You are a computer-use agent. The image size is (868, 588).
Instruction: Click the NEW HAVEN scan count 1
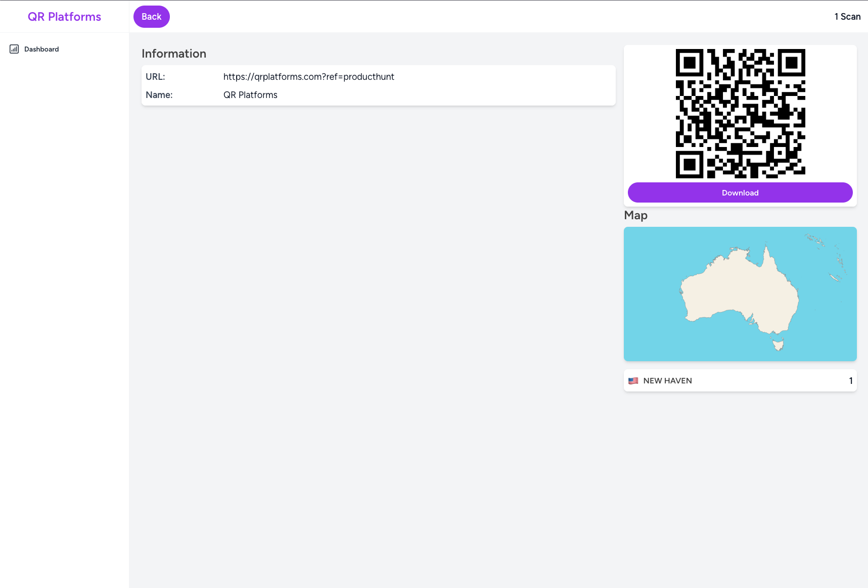(851, 381)
